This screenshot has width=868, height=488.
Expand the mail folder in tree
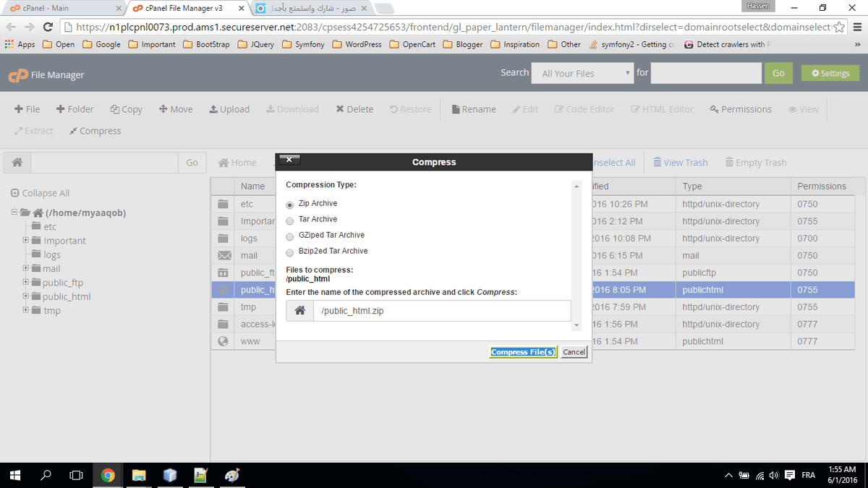click(25, 268)
